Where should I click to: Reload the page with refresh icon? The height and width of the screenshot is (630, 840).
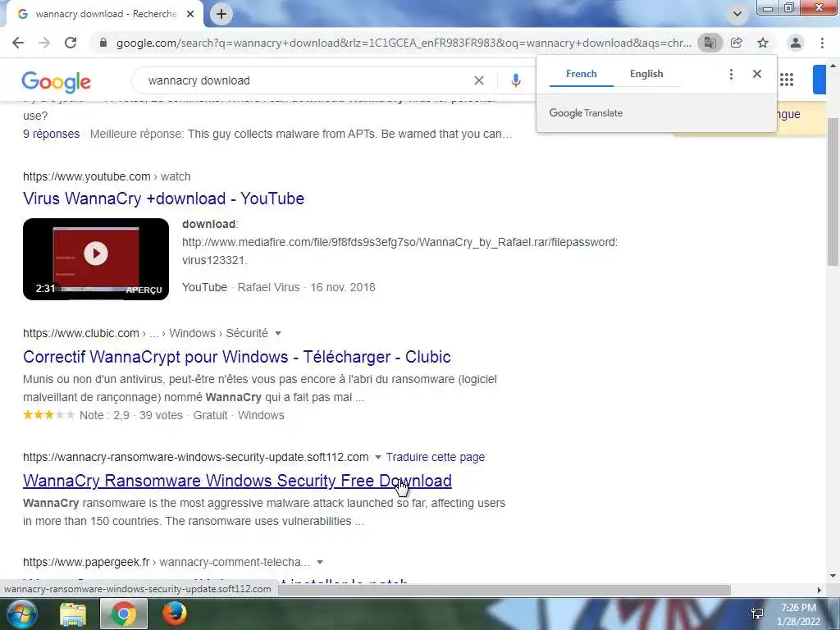[71, 43]
